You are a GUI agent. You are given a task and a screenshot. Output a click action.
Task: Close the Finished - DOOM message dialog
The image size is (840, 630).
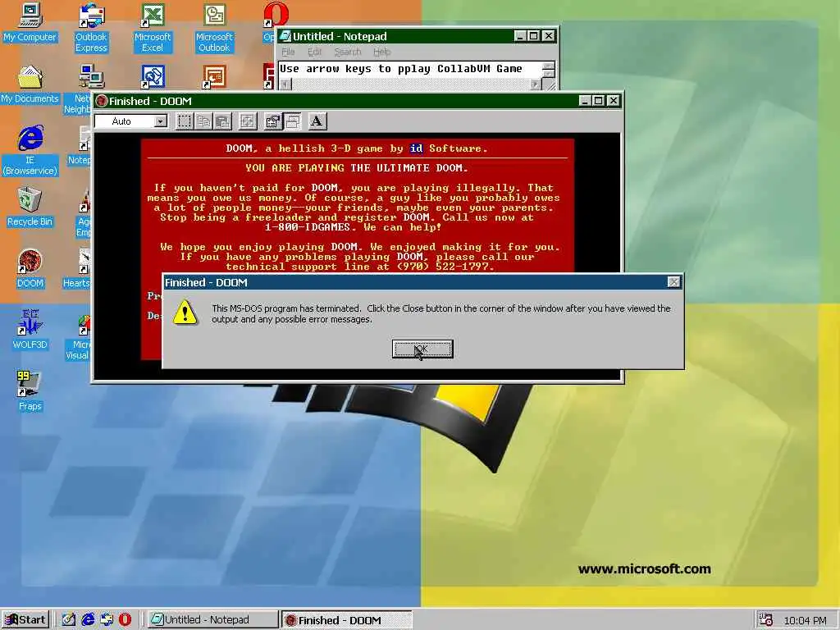tap(673, 282)
